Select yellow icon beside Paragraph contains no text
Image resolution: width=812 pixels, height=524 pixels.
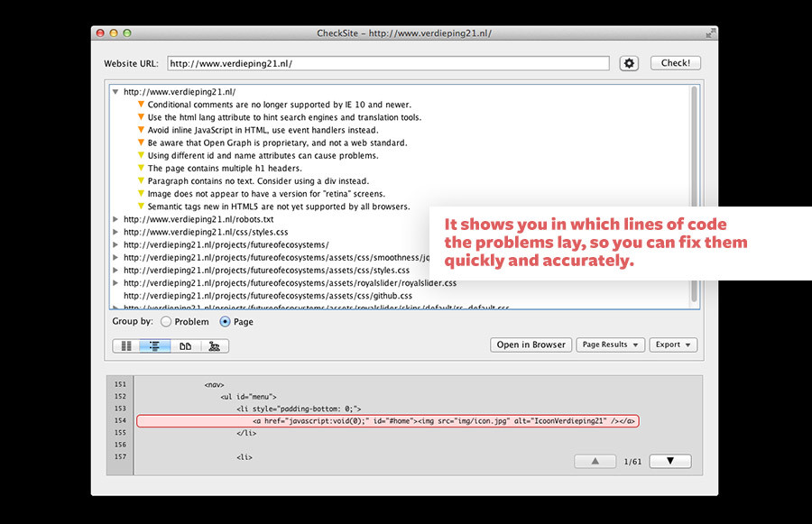pyautogui.click(x=141, y=180)
